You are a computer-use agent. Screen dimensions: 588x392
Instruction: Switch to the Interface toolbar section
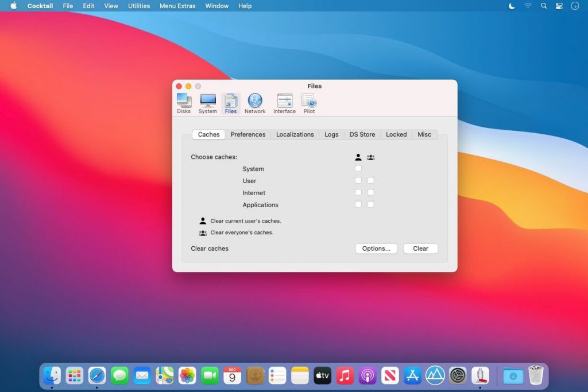tap(284, 103)
